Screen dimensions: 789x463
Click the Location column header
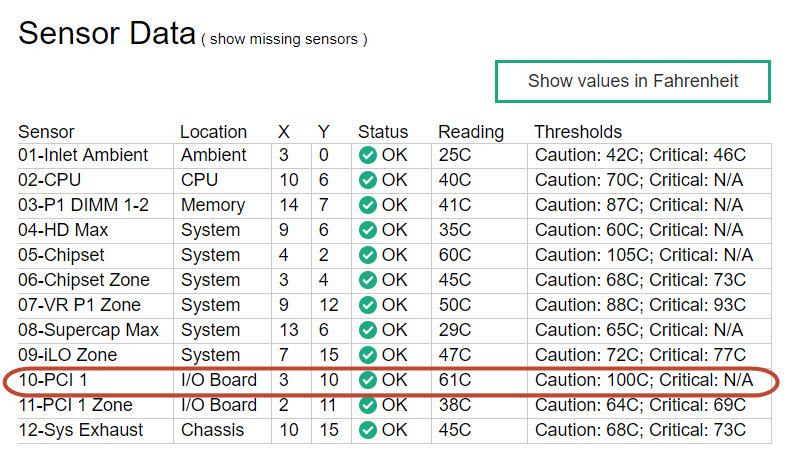coord(213,132)
